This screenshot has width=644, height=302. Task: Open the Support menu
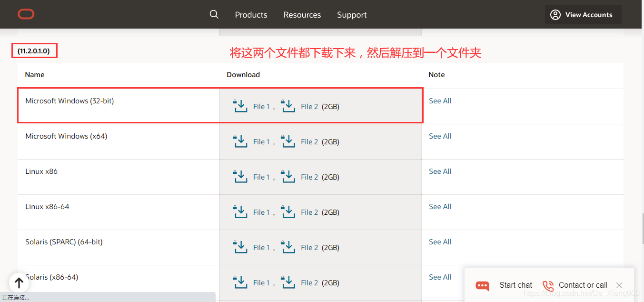click(x=352, y=15)
